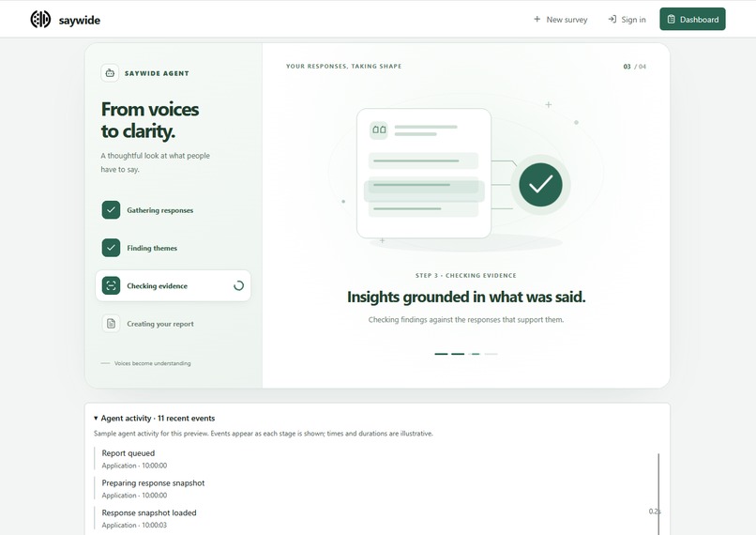Viewport: 756px width, 535px height.
Task: Click the Finding themes checkmark icon
Action: pyautogui.click(x=111, y=248)
